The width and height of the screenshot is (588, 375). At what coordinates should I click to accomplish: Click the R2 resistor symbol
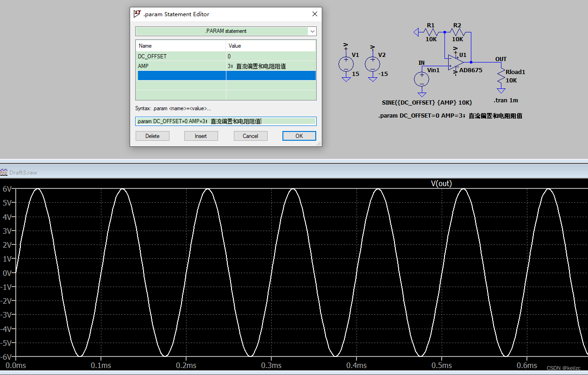457,32
